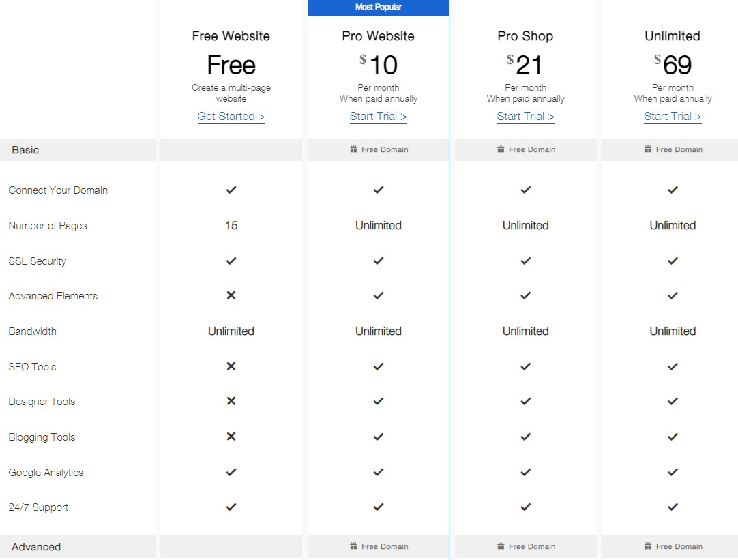This screenshot has width=738, height=560.
Task: Start Trial for the Unlimited plan
Action: 673,116
